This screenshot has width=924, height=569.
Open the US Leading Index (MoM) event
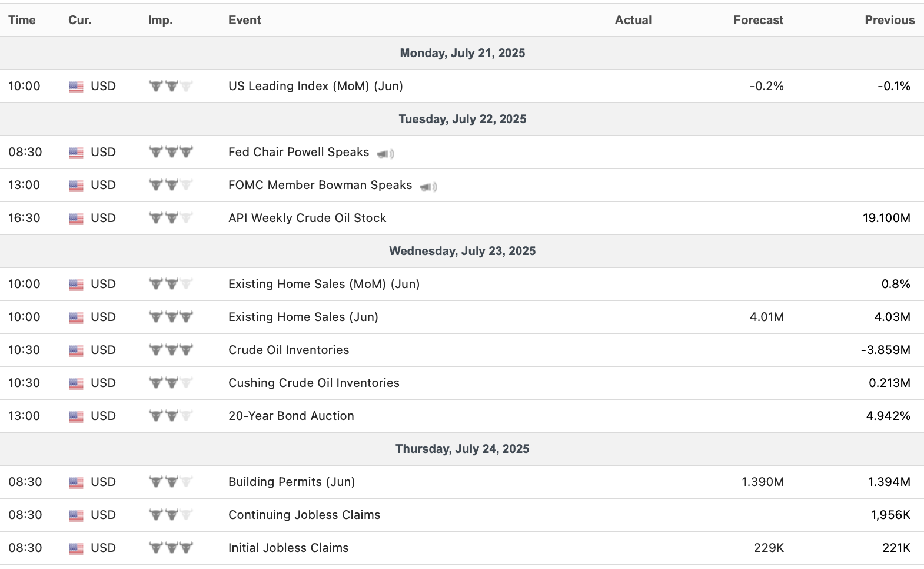pyautogui.click(x=315, y=86)
